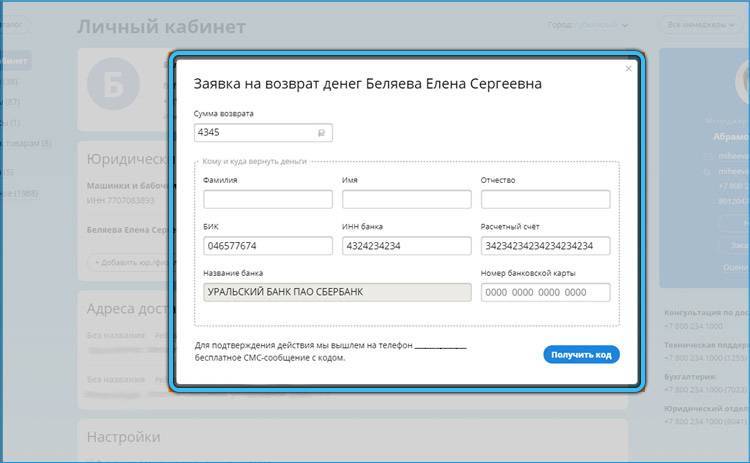The image size is (750, 463).
Task: Click the Сумма возврата input field
Action: click(263, 132)
